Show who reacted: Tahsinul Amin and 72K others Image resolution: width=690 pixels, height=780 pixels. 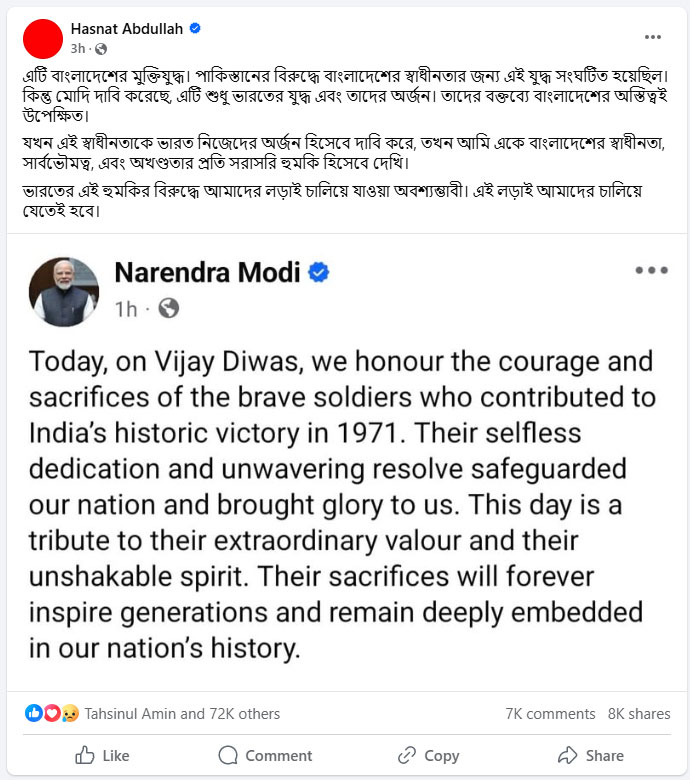[x=182, y=713]
